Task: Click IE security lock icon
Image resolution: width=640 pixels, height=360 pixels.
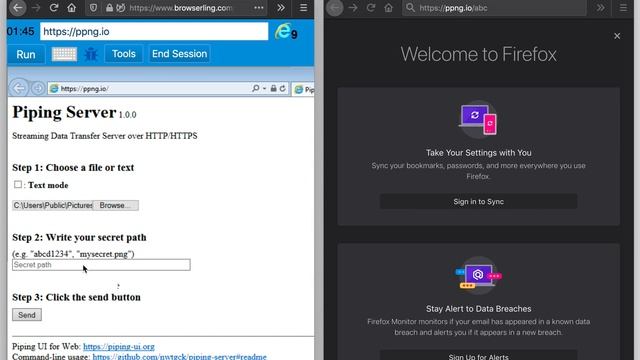Action: (273, 89)
